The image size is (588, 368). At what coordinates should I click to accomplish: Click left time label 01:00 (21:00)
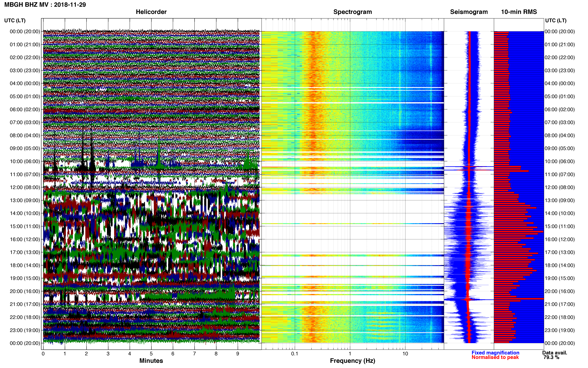(x=25, y=45)
